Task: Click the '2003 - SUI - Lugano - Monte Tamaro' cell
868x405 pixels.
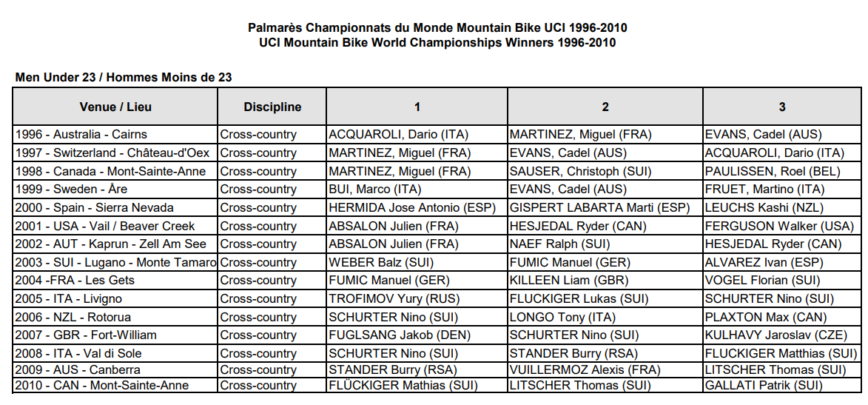Action: [115, 262]
